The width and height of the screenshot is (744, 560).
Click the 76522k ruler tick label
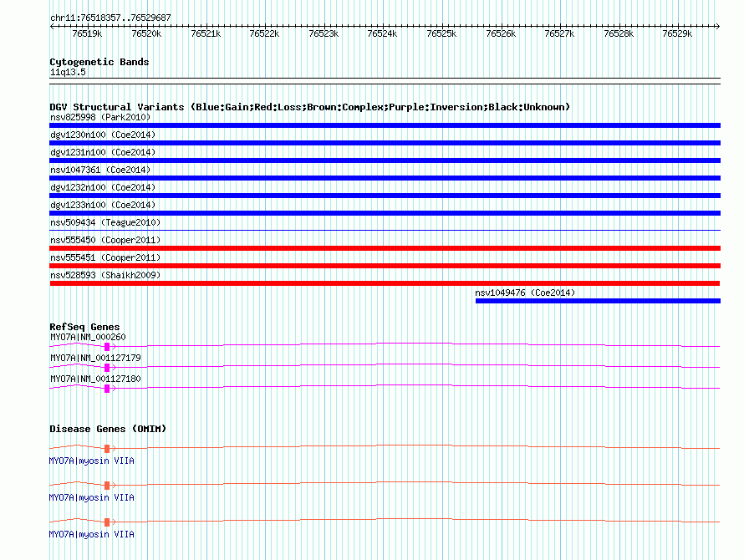pyautogui.click(x=264, y=33)
